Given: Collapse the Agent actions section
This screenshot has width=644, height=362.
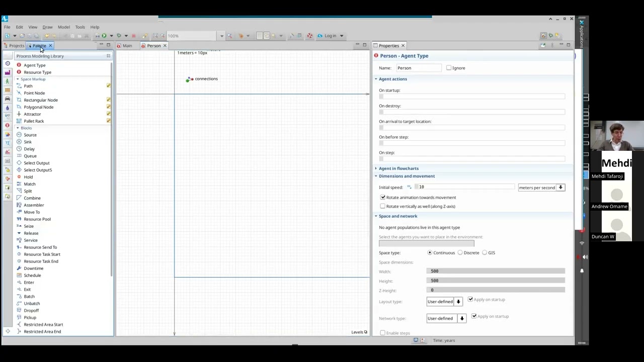Looking at the screenshot, I should pyautogui.click(x=376, y=79).
